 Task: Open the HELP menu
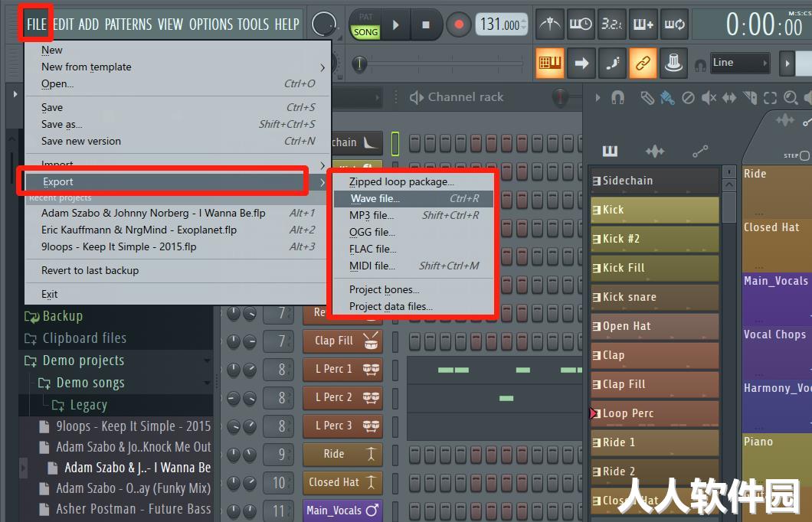pyautogui.click(x=287, y=24)
